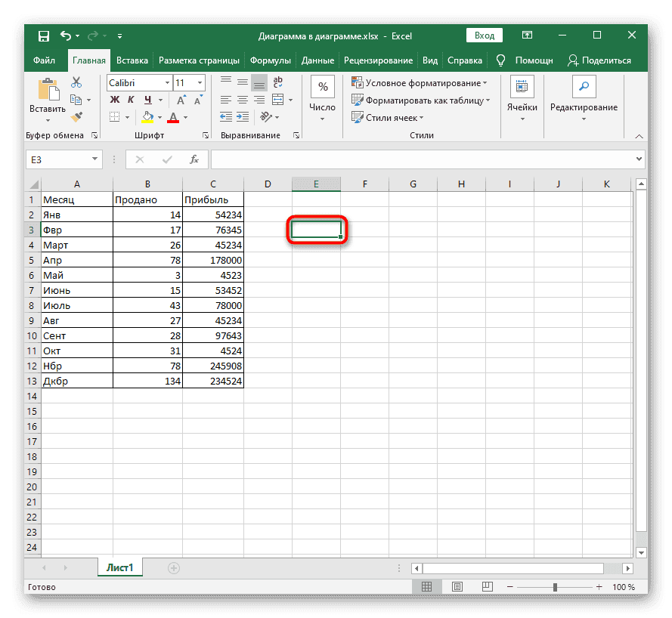Switch to Page Layout view in status bar
This screenshot has width=672, height=618.
pyautogui.click(x=458, y=587)
